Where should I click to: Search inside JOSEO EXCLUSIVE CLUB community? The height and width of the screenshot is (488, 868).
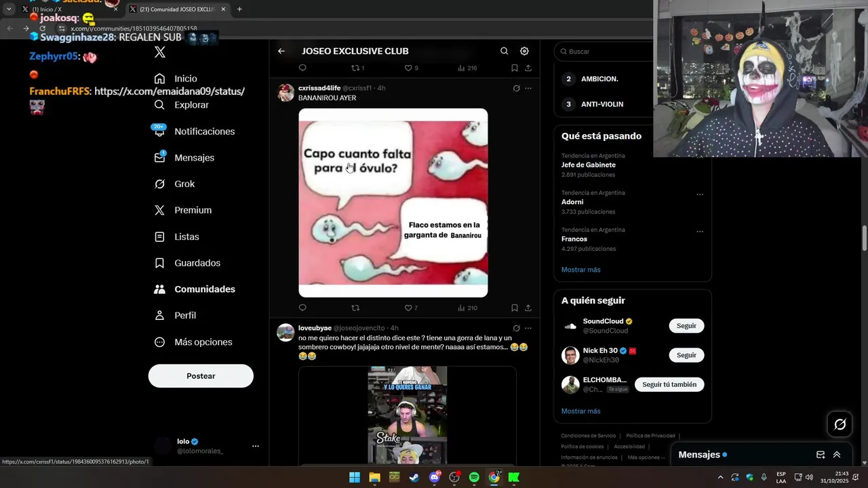(x=504, y=51)
